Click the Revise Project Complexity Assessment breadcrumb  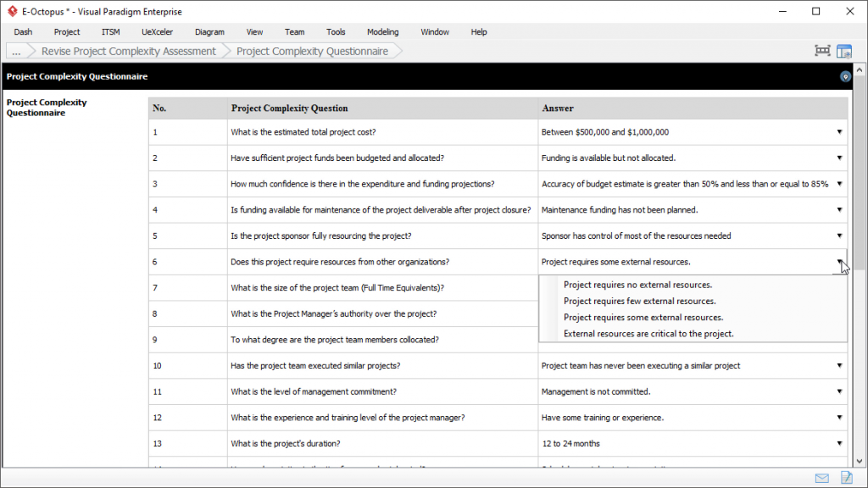(x=128, y=51)
